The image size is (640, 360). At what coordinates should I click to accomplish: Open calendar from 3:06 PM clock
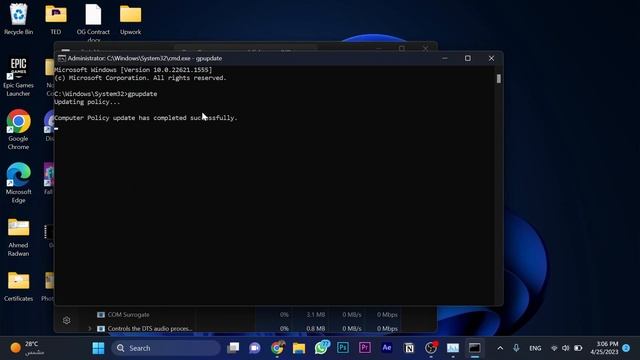coord(604,348)
